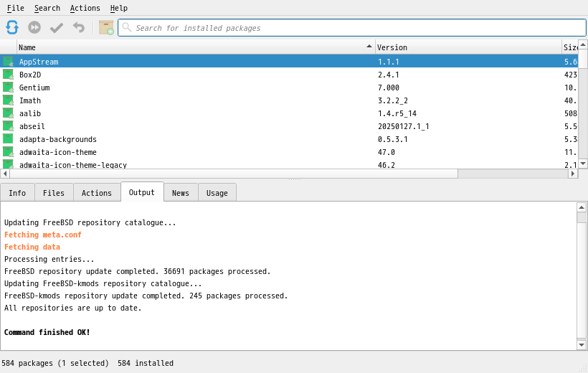This screenshot has width=588, height=373.
Task: Click the status icon beside abseil
Action: (8, 126)
